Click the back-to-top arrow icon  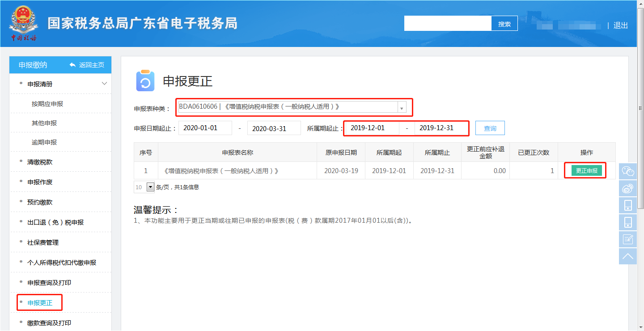[628, 256]
